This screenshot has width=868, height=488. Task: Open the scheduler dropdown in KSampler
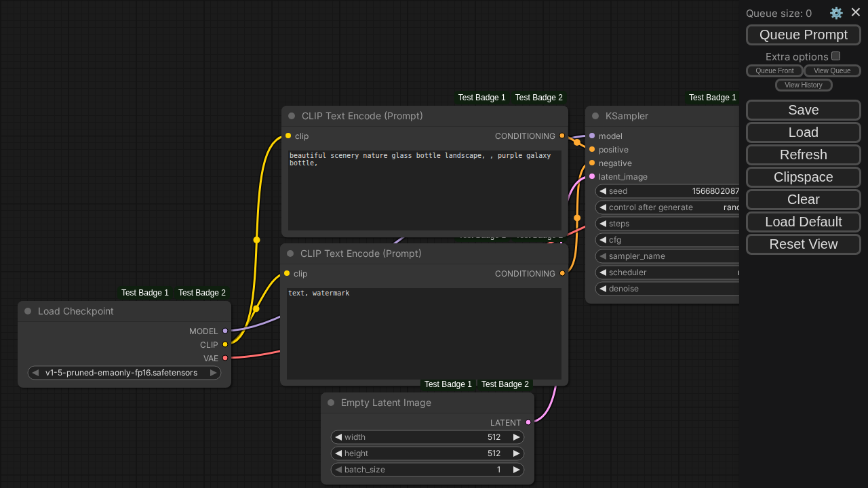click(x=668, y=272)
